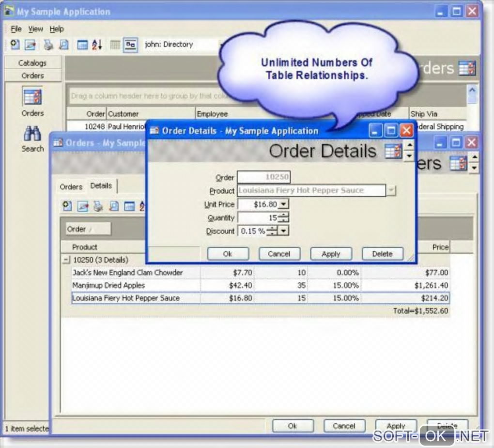Click Orders window header record spinner
The width and height of the screenshot is (494, 448).
click(475, 162)
